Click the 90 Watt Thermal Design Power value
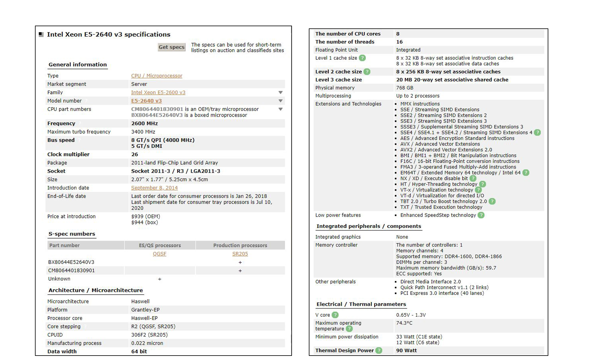The width and height of the screenshot is (589, 364). coord(406,351)
